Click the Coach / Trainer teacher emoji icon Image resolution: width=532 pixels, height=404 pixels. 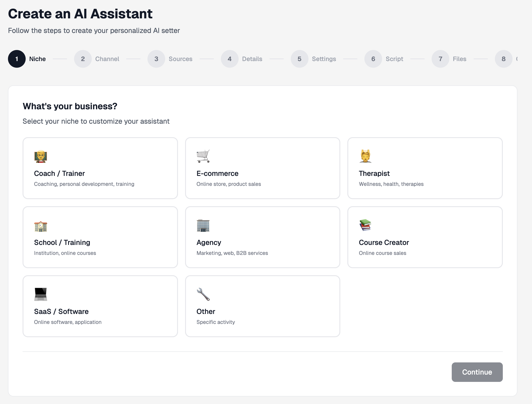(40, 157)
